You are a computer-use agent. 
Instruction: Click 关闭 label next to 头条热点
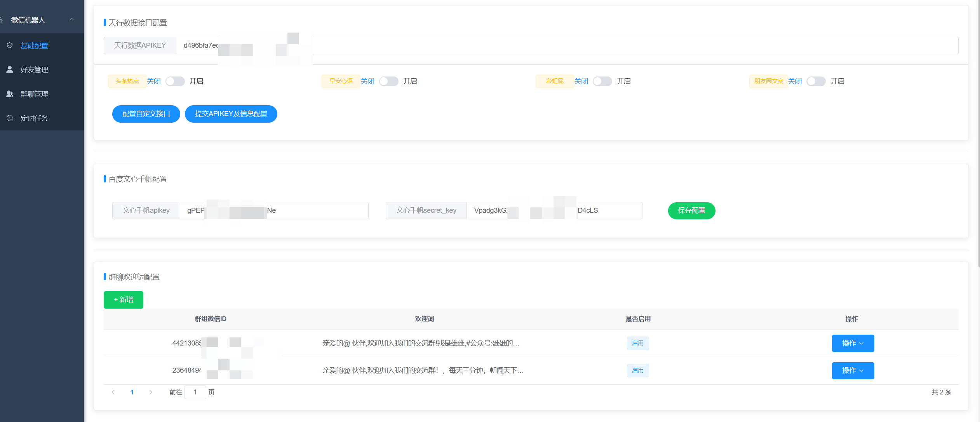tap(154, 81)
